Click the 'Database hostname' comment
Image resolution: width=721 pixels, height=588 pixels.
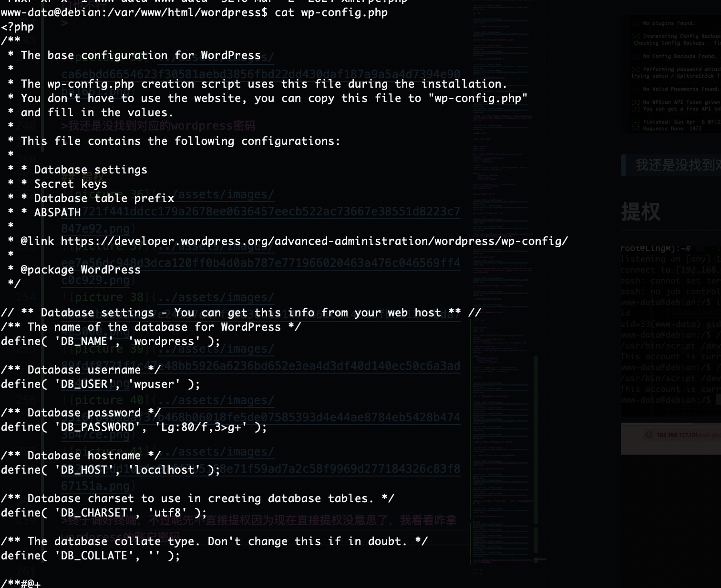coord(81,456)
